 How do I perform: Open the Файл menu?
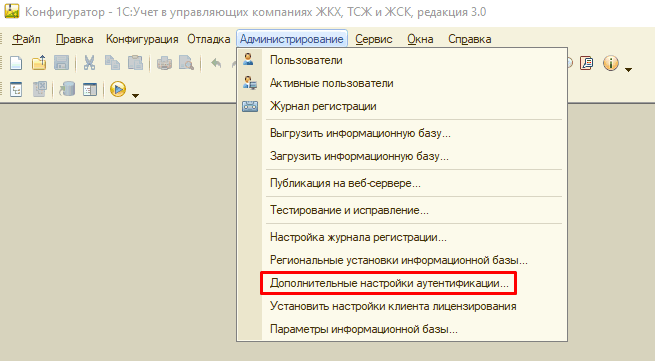pyautogui.click(x=26, y=39)
